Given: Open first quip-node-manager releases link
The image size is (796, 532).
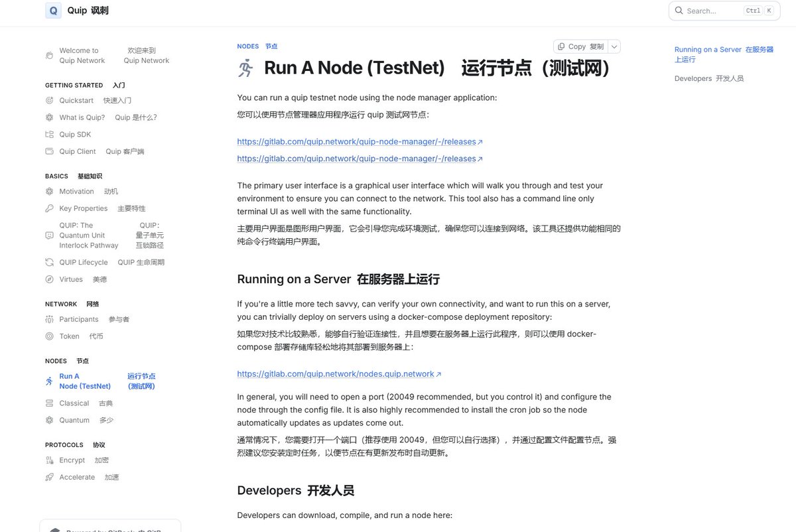Looking at the screenshot, I should point(360,142).
